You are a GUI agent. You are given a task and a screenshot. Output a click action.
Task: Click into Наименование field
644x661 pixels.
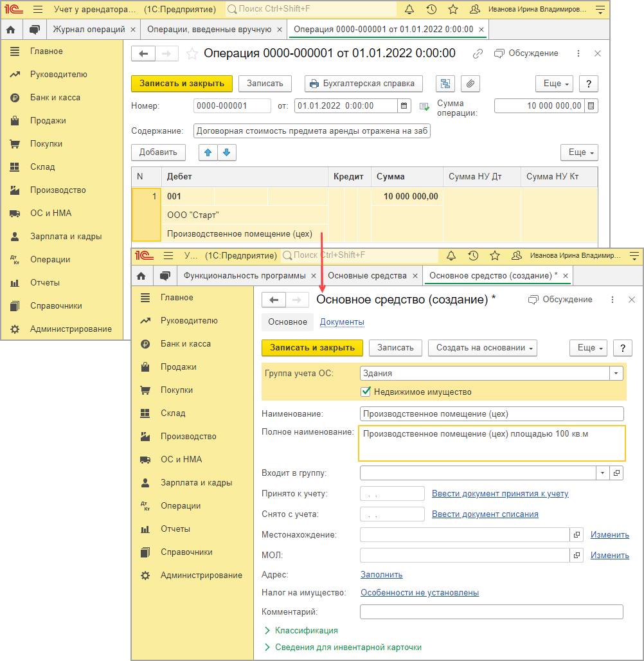(x=492, y=414)
